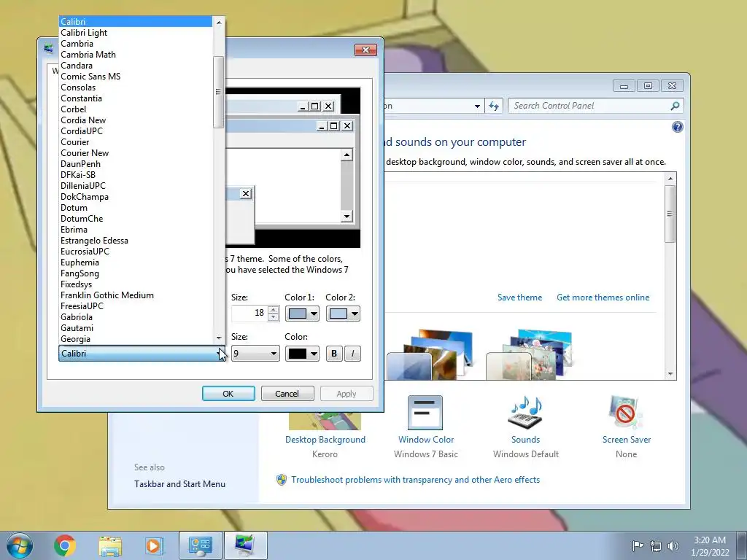Open Troubleshoot transparency and Aero effects link
The height and width of the screenshot is (560, 747).
[415, 480]
